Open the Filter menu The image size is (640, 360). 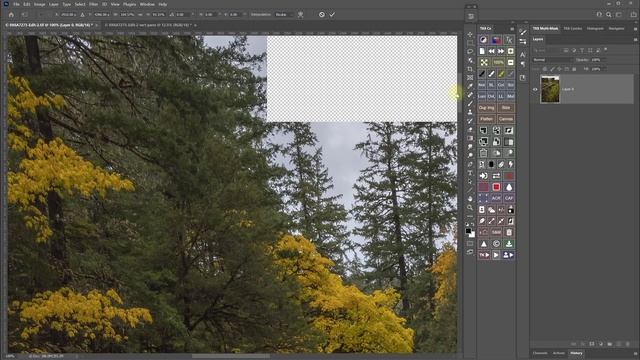point(93,4)
